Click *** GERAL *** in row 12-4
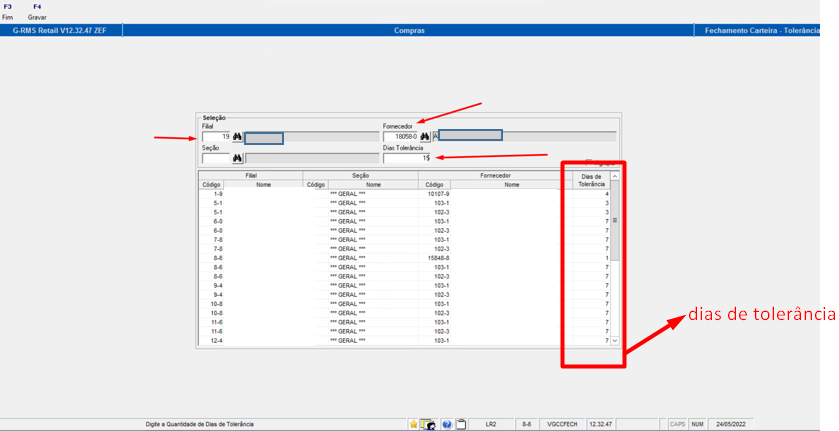Screen dimensions: 839x431 click(348, 341)
